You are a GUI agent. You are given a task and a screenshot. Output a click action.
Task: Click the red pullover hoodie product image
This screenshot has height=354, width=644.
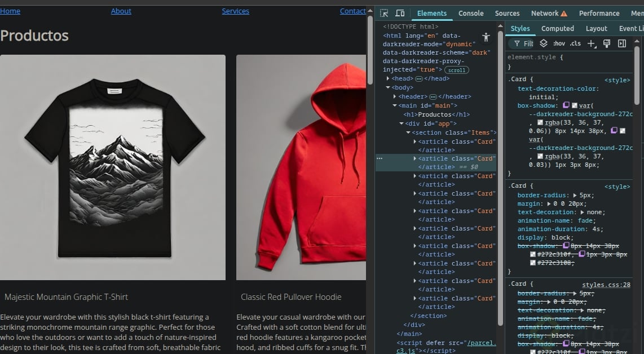[301, 167]
